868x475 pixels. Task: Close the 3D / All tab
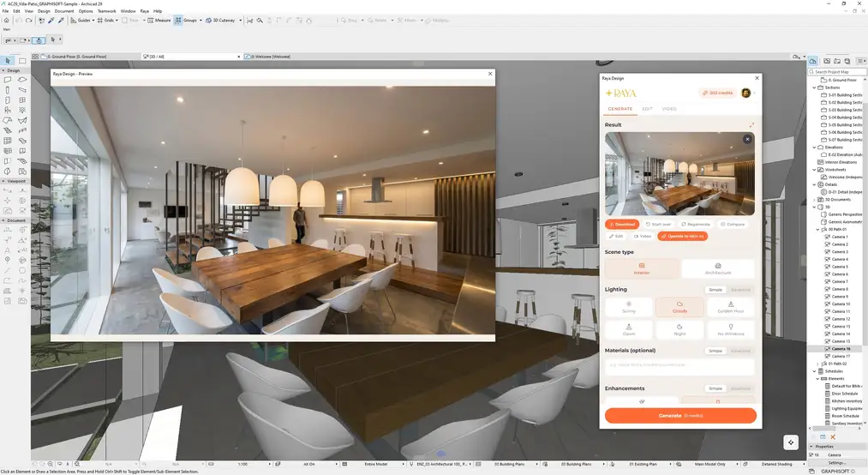(239, 57)
